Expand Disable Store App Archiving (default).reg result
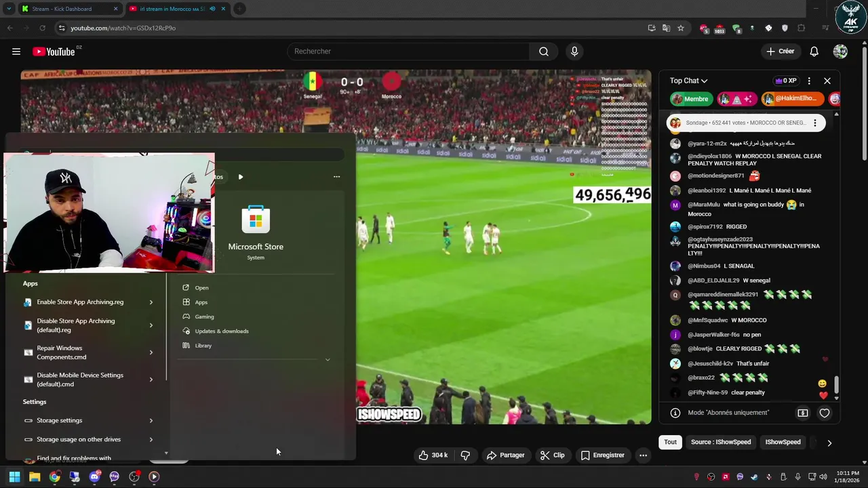 pyautogui.click(x=151, y=325)
